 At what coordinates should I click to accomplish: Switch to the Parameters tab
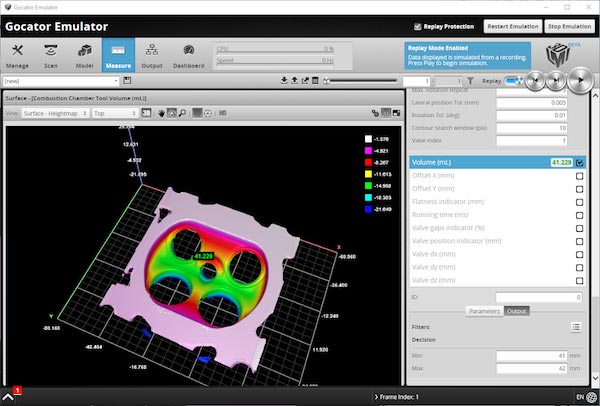point(484,310)
